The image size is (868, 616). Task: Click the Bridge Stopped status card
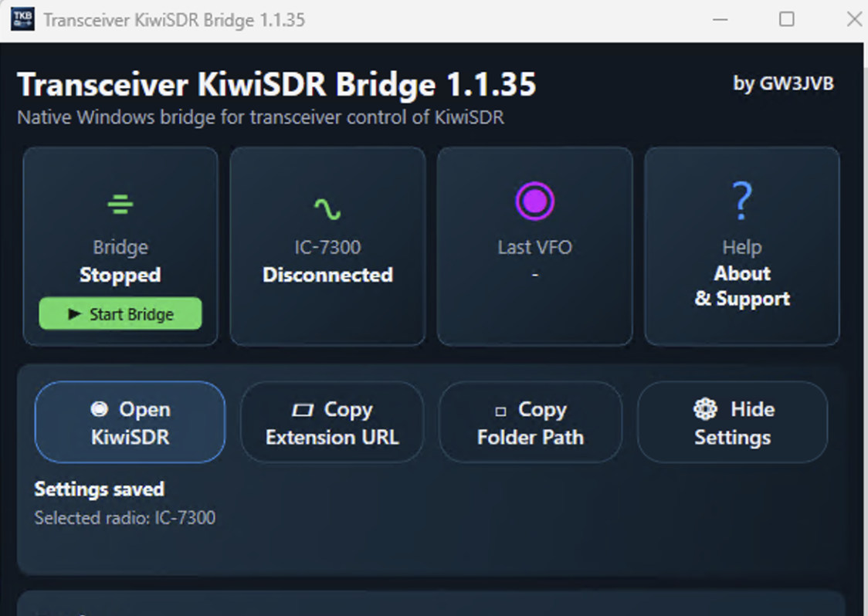[120, 246]
